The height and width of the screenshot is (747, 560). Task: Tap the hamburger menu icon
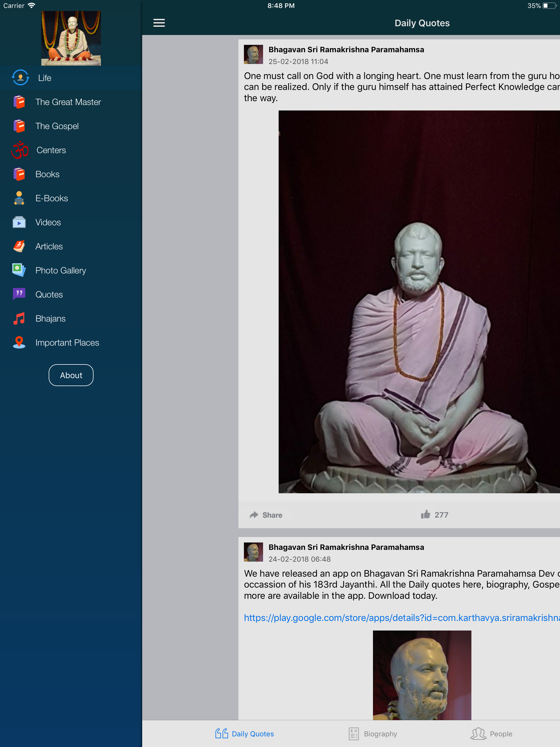[x=159, y=23]
